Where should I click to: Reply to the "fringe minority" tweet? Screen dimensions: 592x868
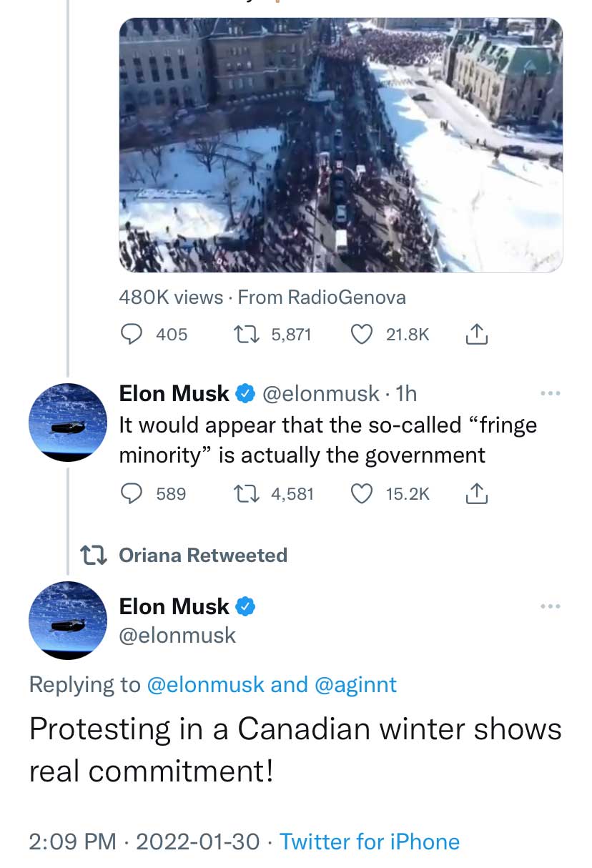coord(132,493)
